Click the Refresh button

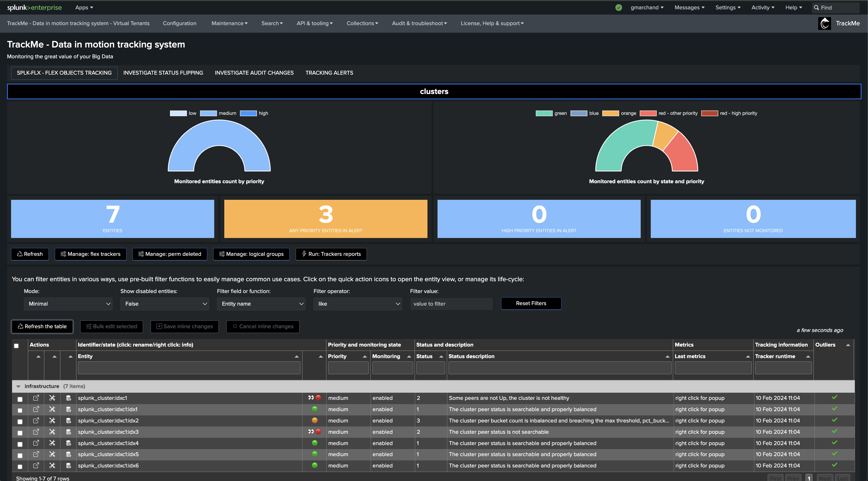pos(30,254)
